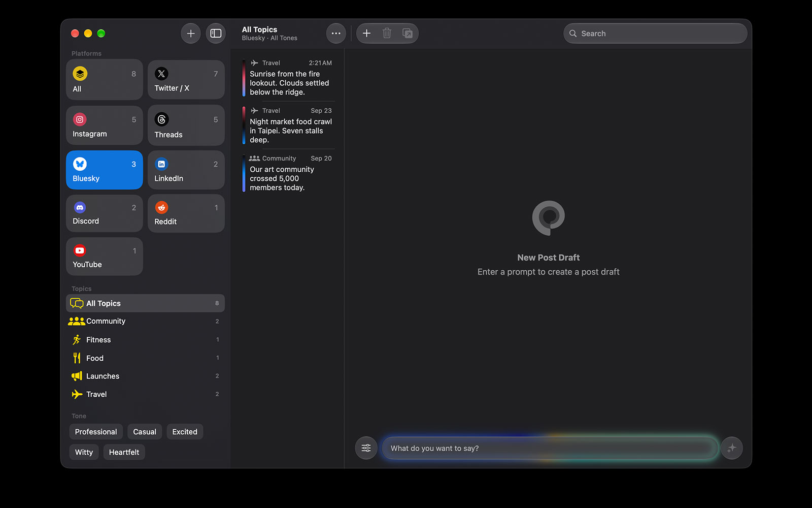Open the Reddit platform tile

186,214
